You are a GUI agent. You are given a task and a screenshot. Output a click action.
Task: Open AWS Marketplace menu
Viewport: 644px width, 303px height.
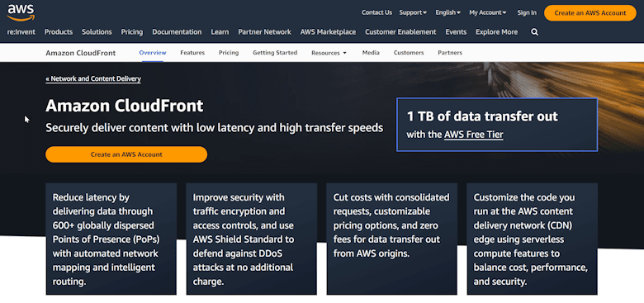pyautogui.click(x=328, y=32)
